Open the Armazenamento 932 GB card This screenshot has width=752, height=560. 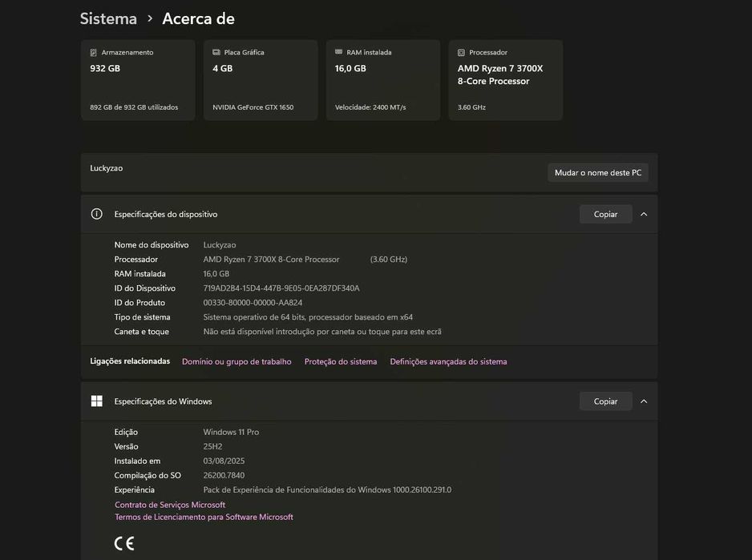pos(138,80)
